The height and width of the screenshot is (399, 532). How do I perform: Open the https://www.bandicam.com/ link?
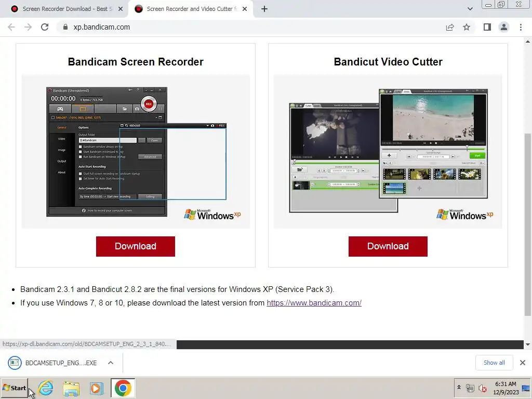(314, 303)
